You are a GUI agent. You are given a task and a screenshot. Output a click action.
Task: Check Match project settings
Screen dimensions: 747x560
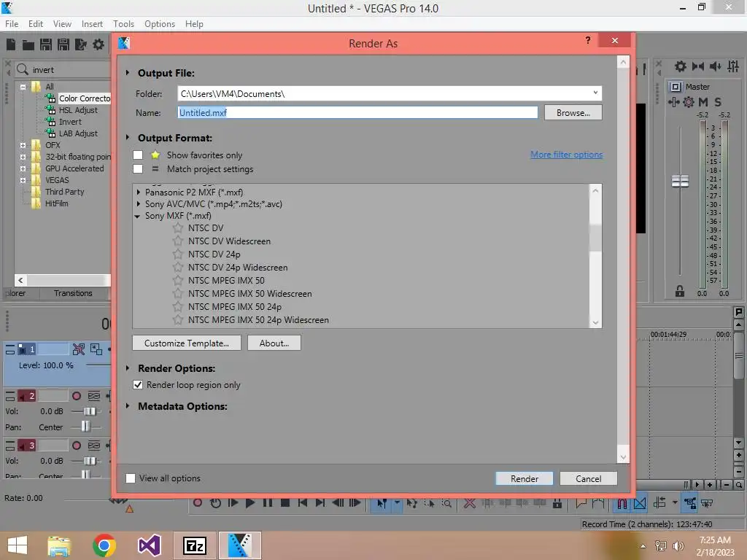pos(138,169)
